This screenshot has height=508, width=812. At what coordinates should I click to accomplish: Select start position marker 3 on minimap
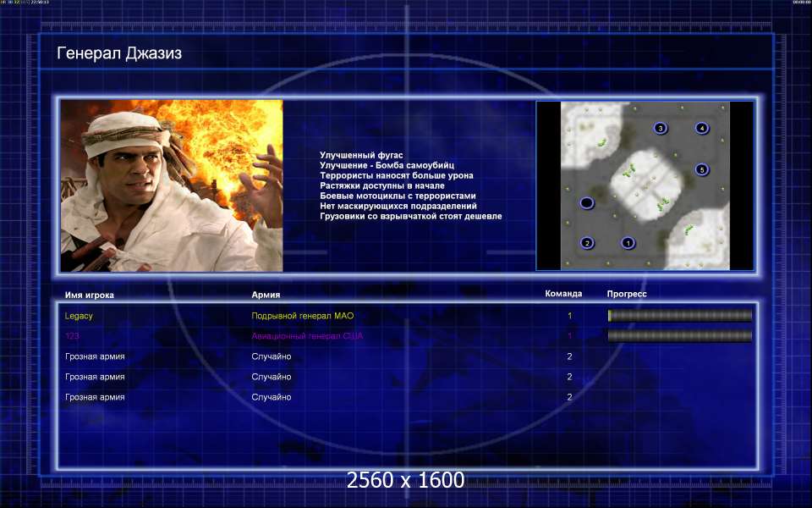tap(661, 128)
